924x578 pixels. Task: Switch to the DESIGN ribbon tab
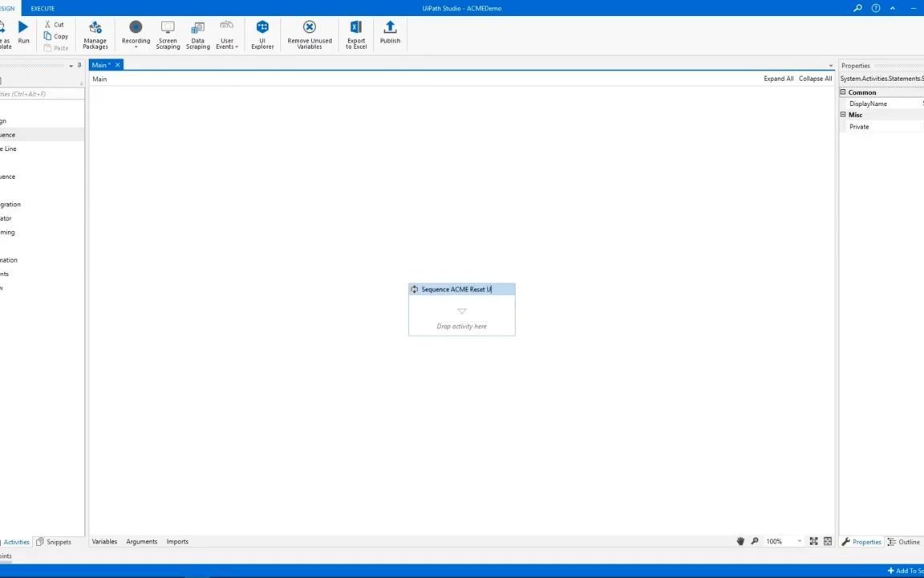point(8,8)
